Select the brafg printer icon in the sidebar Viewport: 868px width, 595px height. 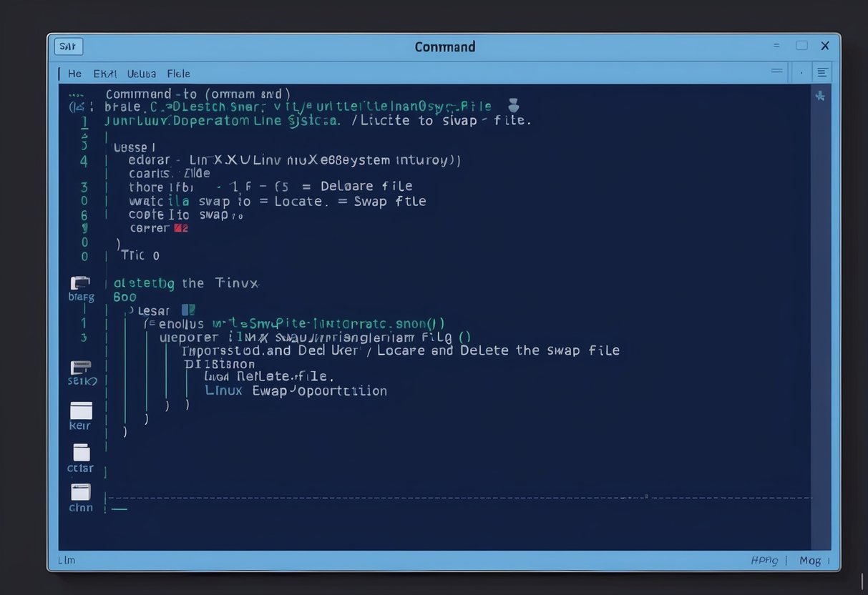(80, 283)
